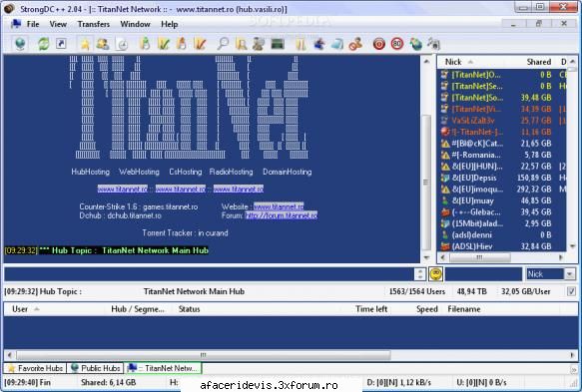Switch to the TitanNet Netw... tab
The width and height of the screenshot is (582, 392).
pyautogui.click(x=163, y=368)
